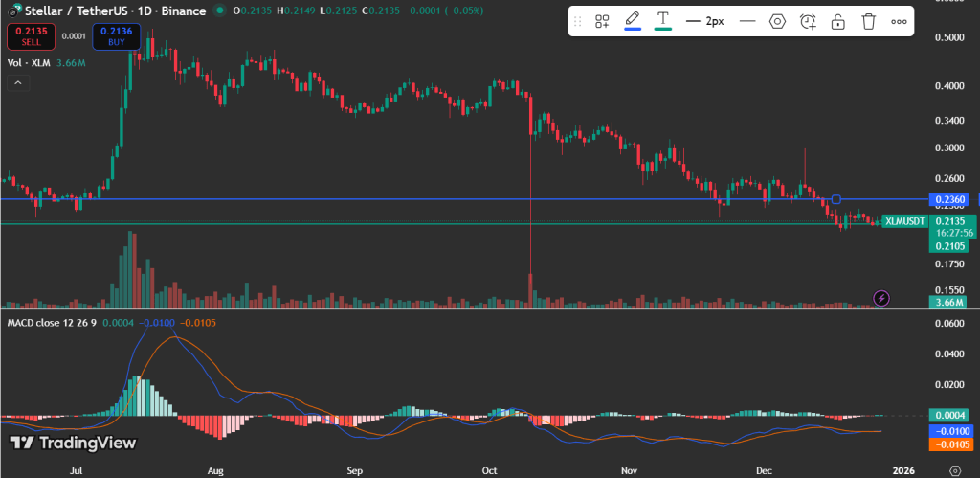The height and width of the screenshot is (478, 980).
Task: Open chart settings gear at bottom right
Action: click(x=955, y=470)
